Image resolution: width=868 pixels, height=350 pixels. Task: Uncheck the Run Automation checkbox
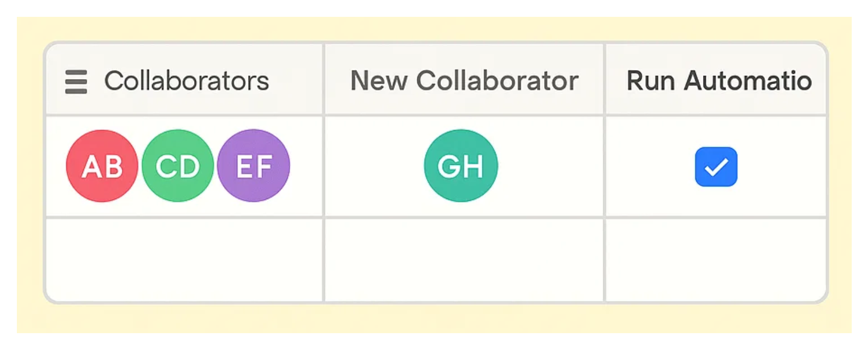[716, 167]
